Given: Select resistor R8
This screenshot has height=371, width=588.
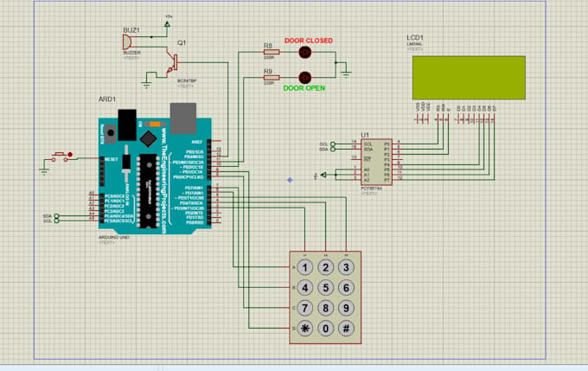Looking at the screenshot, I should click(272, 52).
